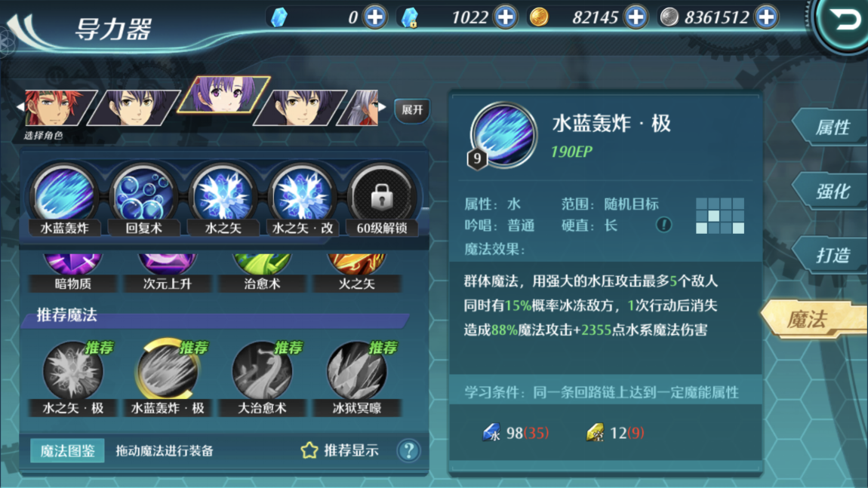Choose the recommended 大治愈术 spell icon
The height and width of the screenshot is (488, 868).
(262, 371)
